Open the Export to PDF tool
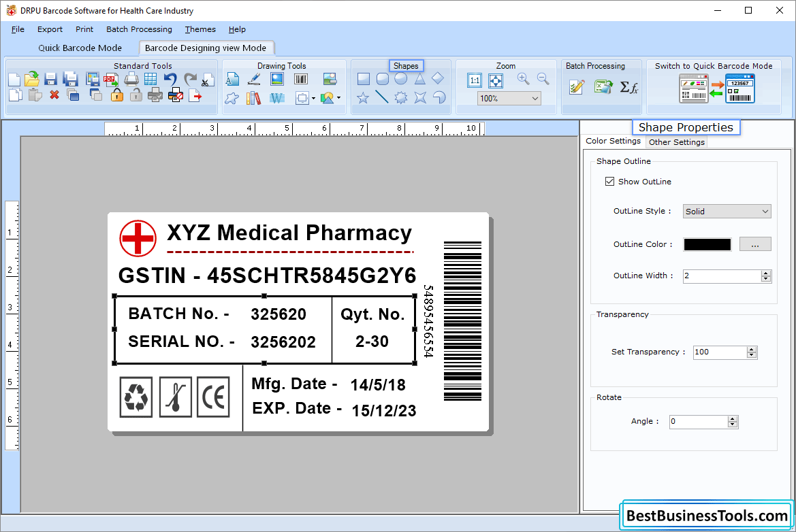Screen dimensions: 796x532 pyautogui.click(x=111, y=79)
